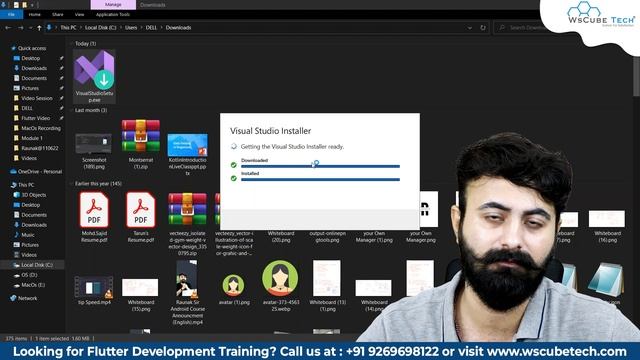
Task: Select OS (D:) drive in sidebar
Action: (x=29, y=275)
